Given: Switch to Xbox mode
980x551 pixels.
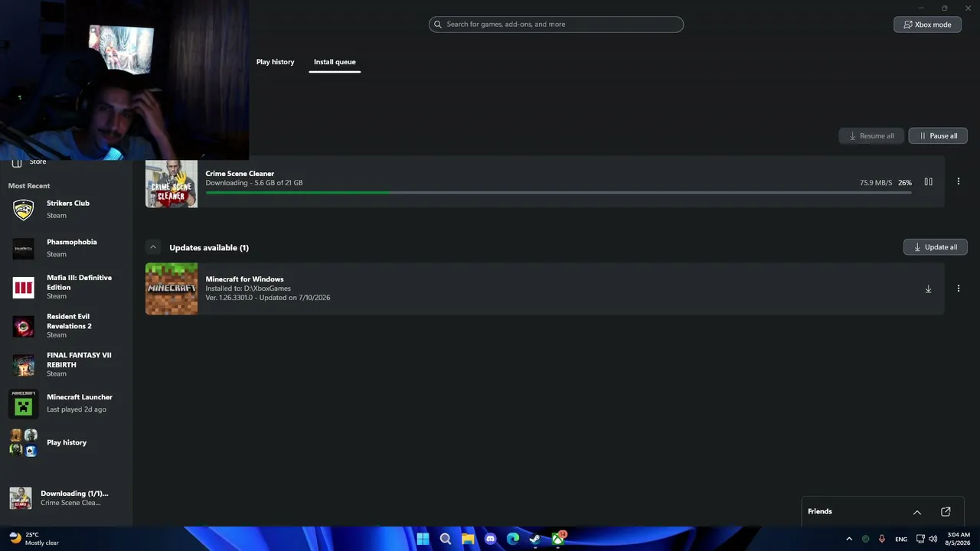Looking at the screenshot, I should (x=927, y=24).
